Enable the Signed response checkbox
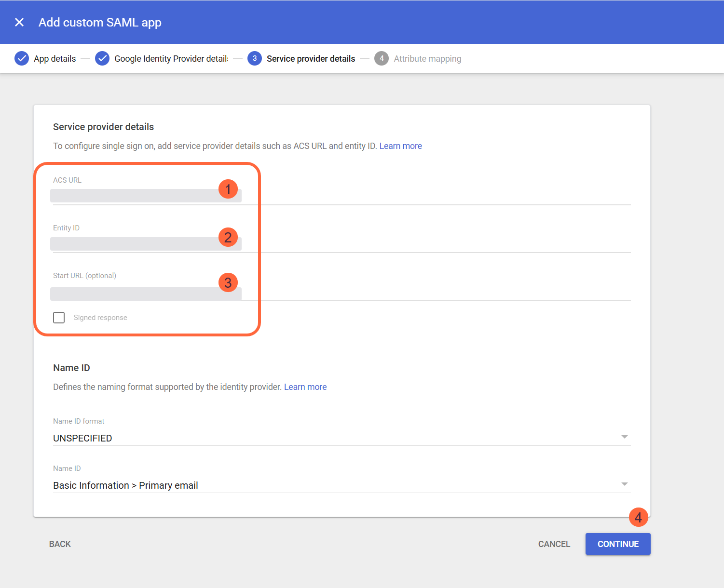Viewport: 724px width, 588px height. [58, 317]
